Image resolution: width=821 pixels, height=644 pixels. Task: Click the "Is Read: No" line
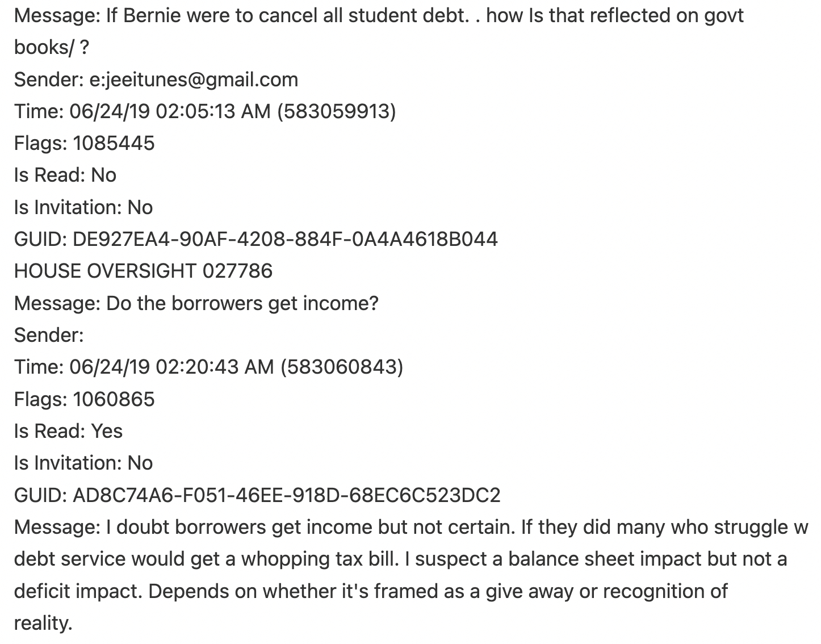click(x=65, y=175)
